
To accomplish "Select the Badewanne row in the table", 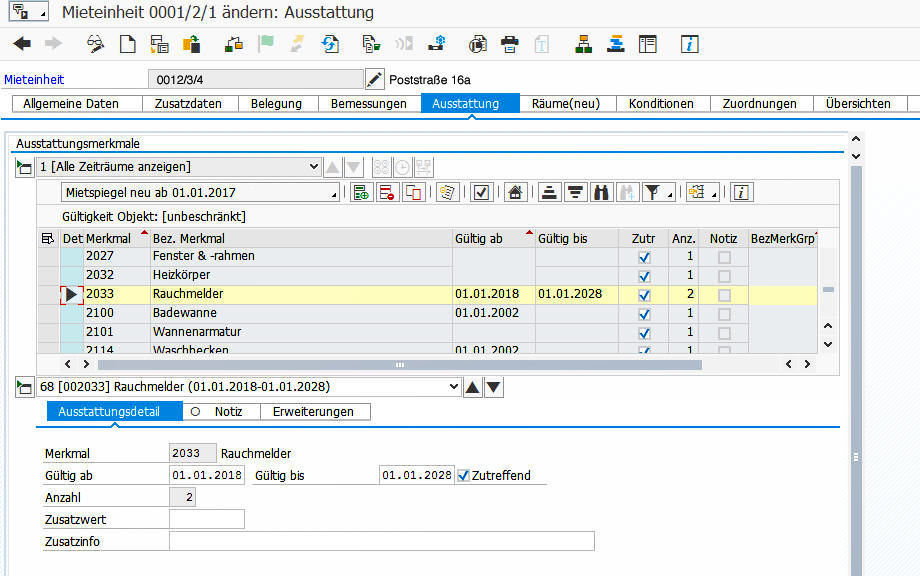I will click(x=184, y=313).
